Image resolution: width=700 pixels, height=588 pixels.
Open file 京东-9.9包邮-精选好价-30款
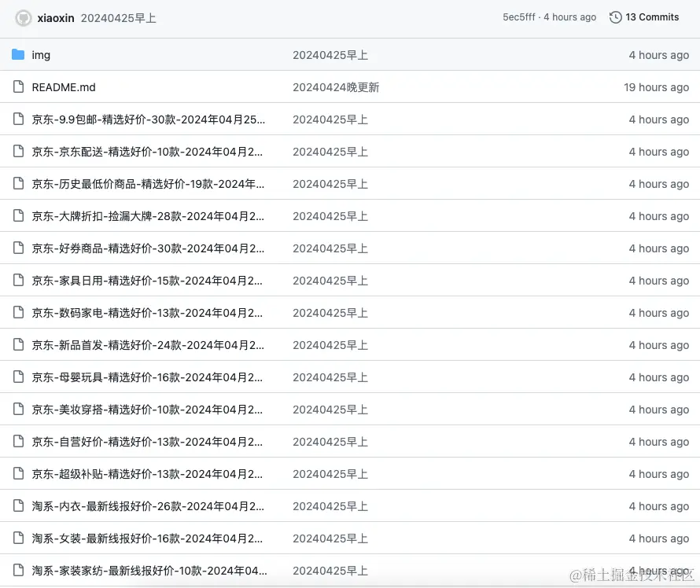[x=148, y=119]
